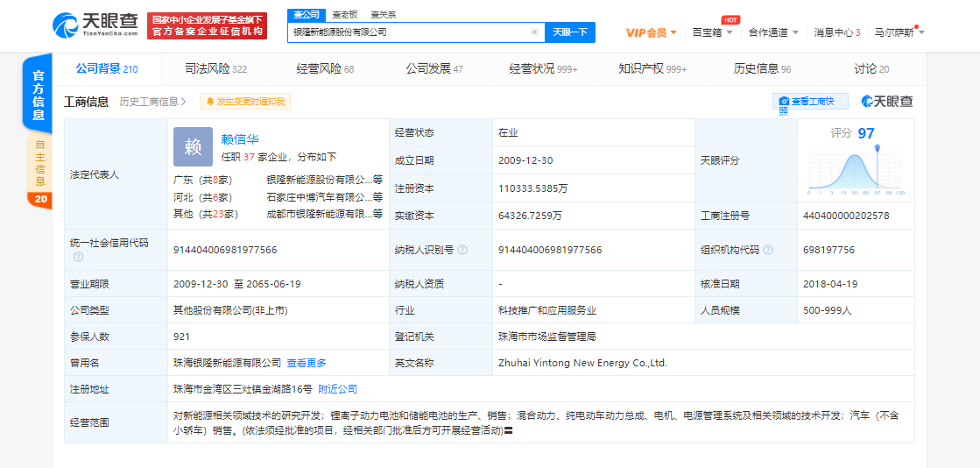Click the 行业 value 科技推广和应用服务业
Viewport: 980px width, 468px height.
[546, 309]
